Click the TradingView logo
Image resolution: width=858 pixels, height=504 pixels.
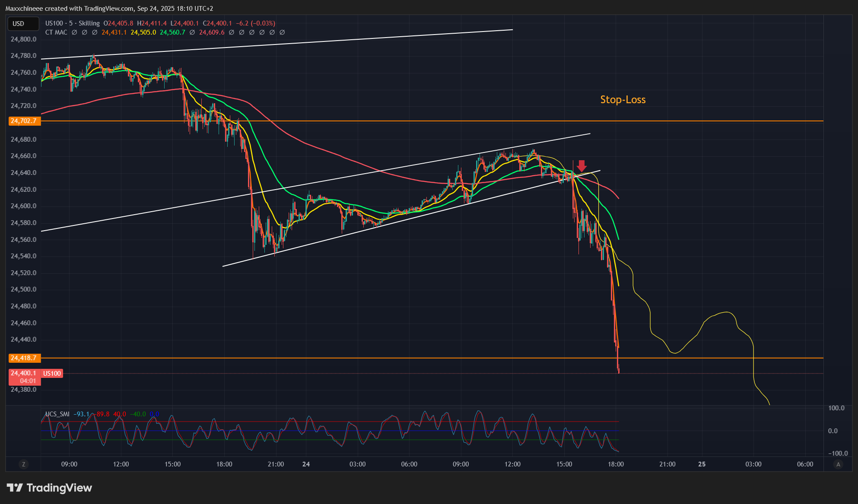[49, 488]
